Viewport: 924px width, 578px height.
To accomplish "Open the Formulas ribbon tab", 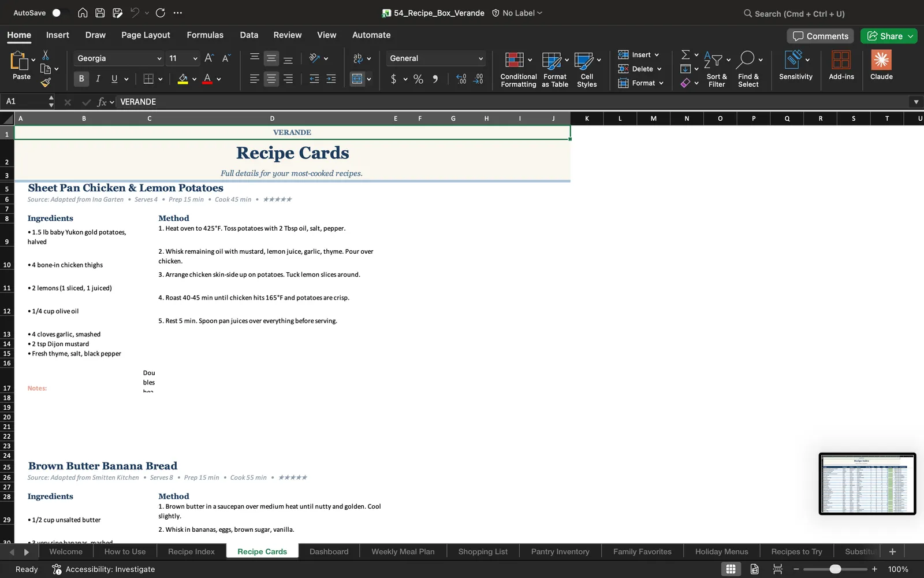I will pos(205,35).
